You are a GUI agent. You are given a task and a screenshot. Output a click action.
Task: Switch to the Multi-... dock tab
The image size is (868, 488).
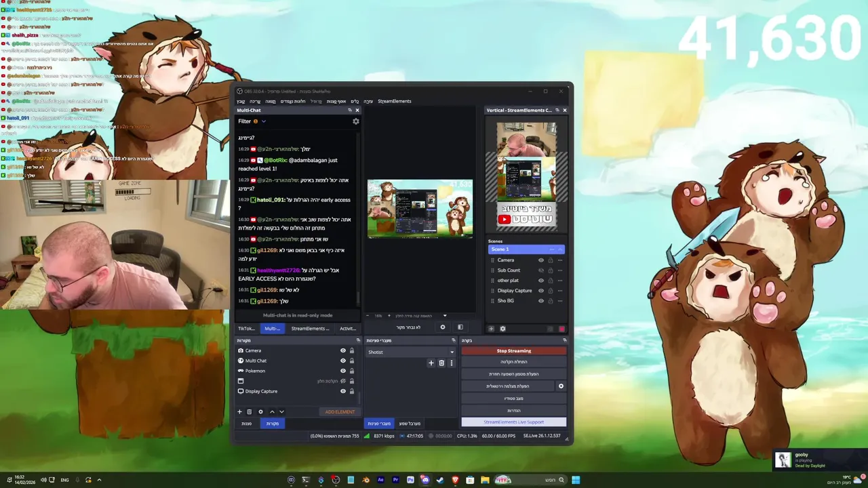tap(272, 329)
